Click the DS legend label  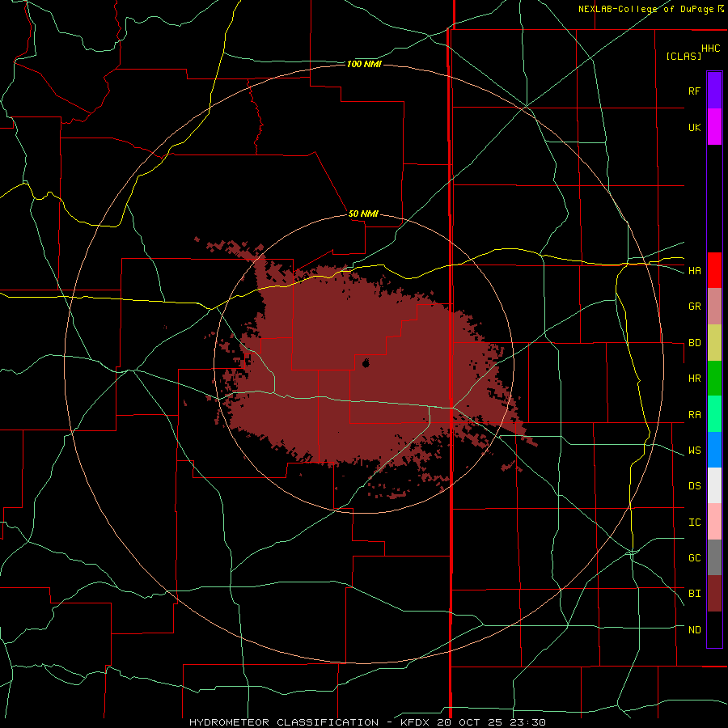tap(694, 486)
